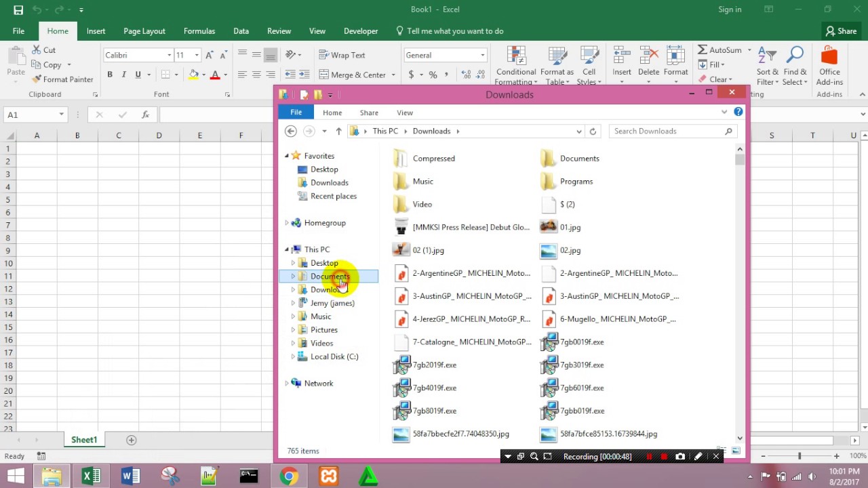Open Google Chrome from the taskbar

[288, 476]
